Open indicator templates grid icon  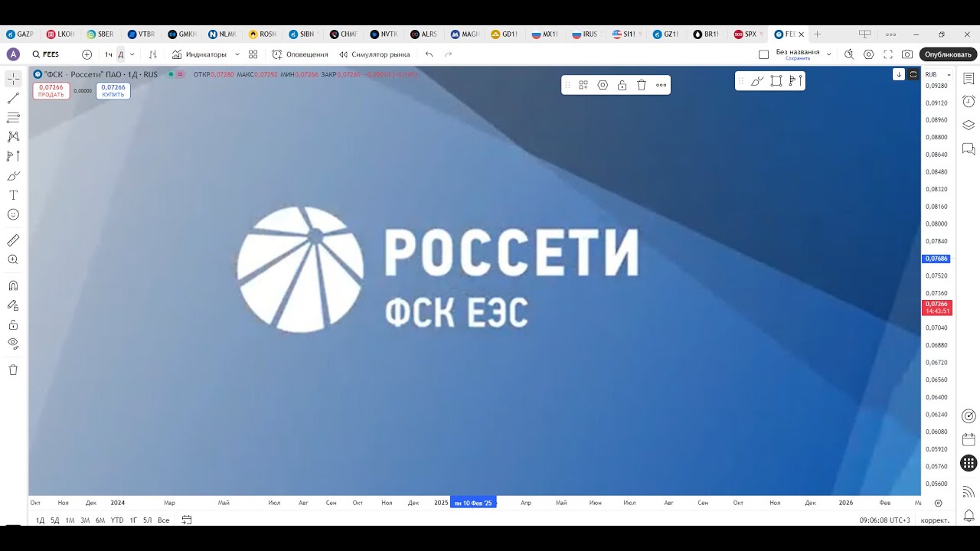tap(253, 54)
